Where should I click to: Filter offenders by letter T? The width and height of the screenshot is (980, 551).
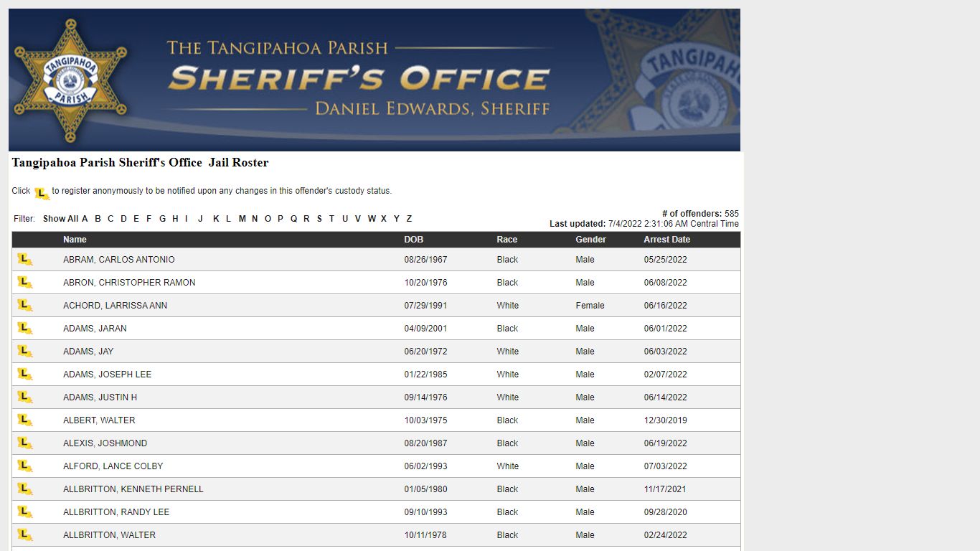click(331, 219)
